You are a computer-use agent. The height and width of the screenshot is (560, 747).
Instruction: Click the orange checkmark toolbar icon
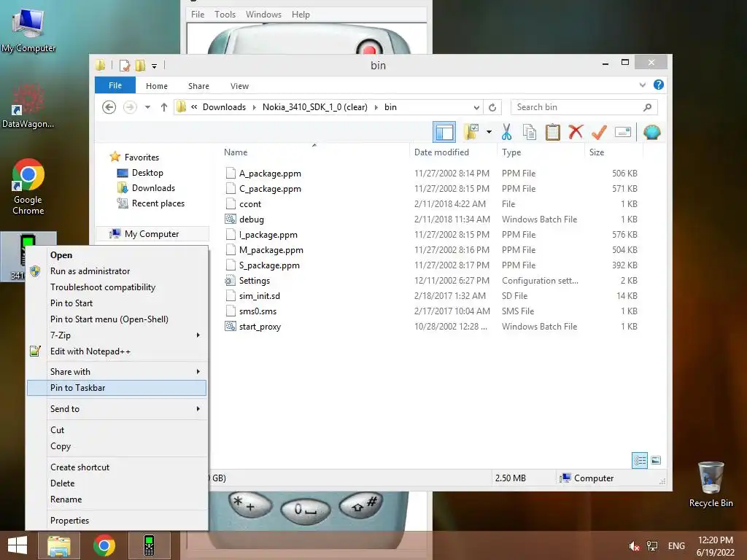click(599, 132)
